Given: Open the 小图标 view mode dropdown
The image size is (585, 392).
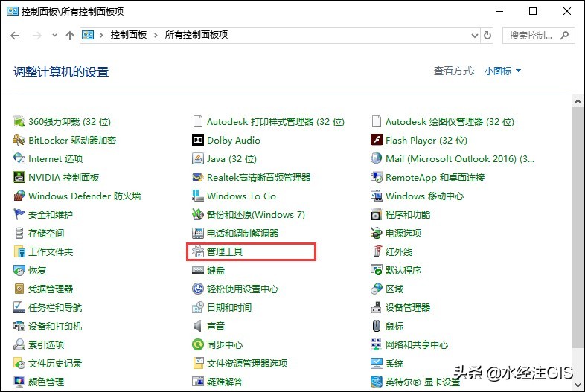Looking at the screenshot, I should (x=502, y=71).
